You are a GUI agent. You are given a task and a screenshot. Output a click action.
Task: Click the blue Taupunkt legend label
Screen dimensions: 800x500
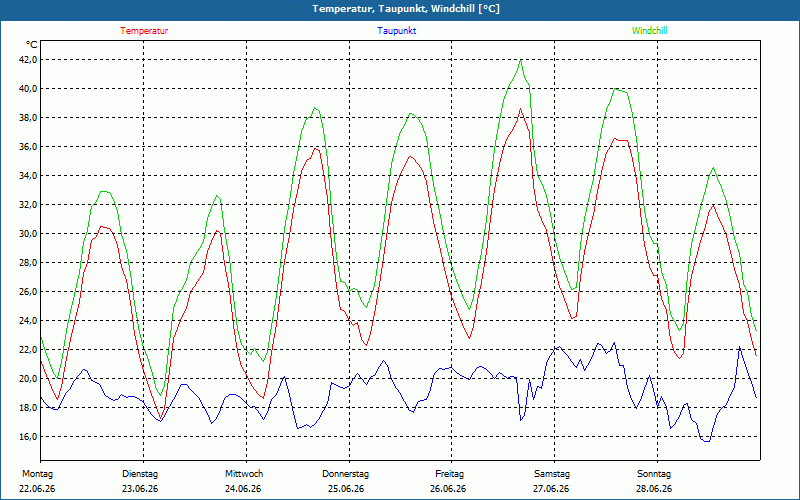(x=396, y=31)
